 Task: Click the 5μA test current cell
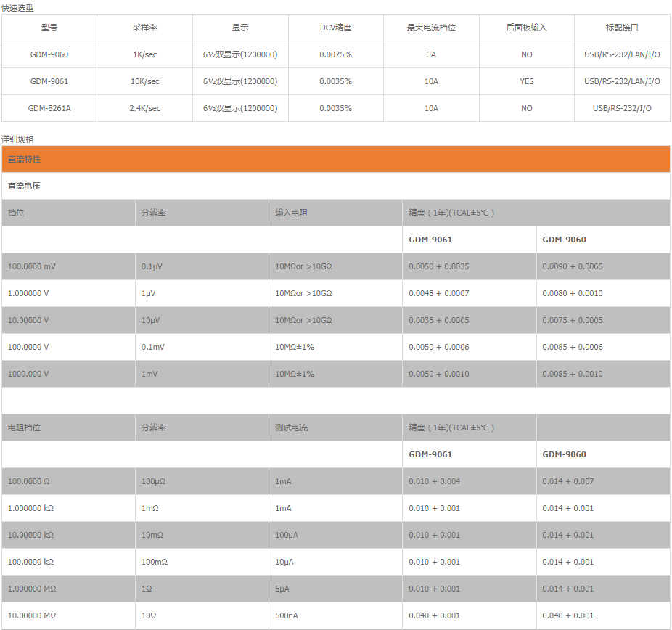tap(335, 589)
